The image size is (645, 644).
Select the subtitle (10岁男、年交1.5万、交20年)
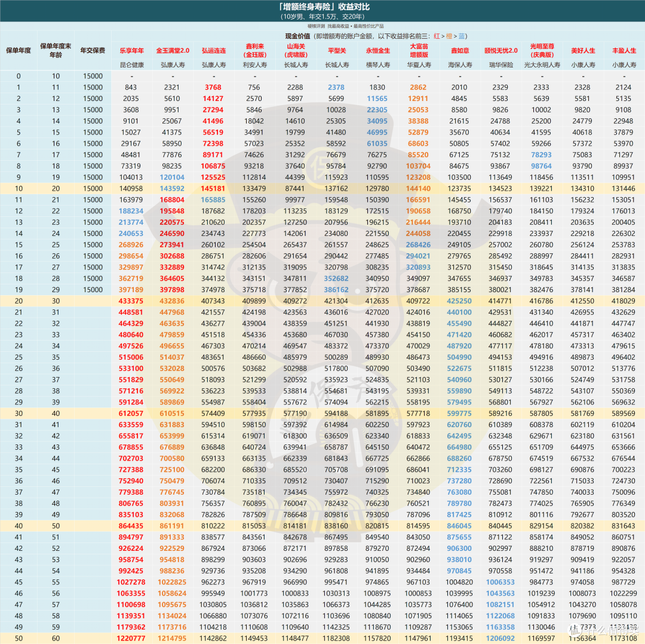pyautogui.click(x=322, y=17)
